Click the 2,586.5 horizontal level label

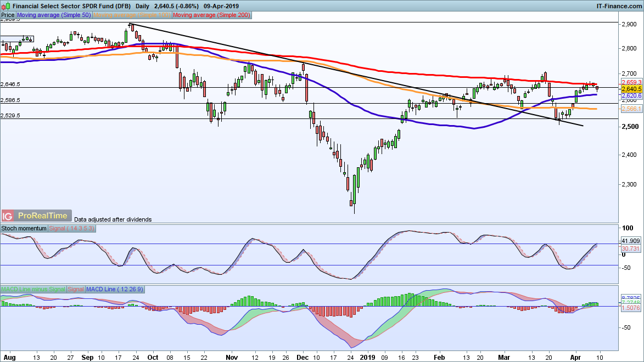click(10, 100)
